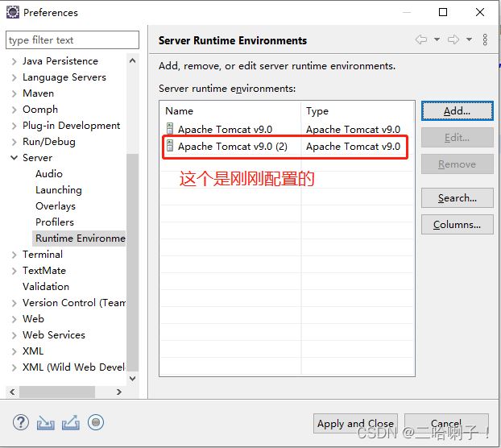Viewport: 501px width, 448px height.
Task: Expand the Maven preferences node
Action: click(x=14, y=93)
